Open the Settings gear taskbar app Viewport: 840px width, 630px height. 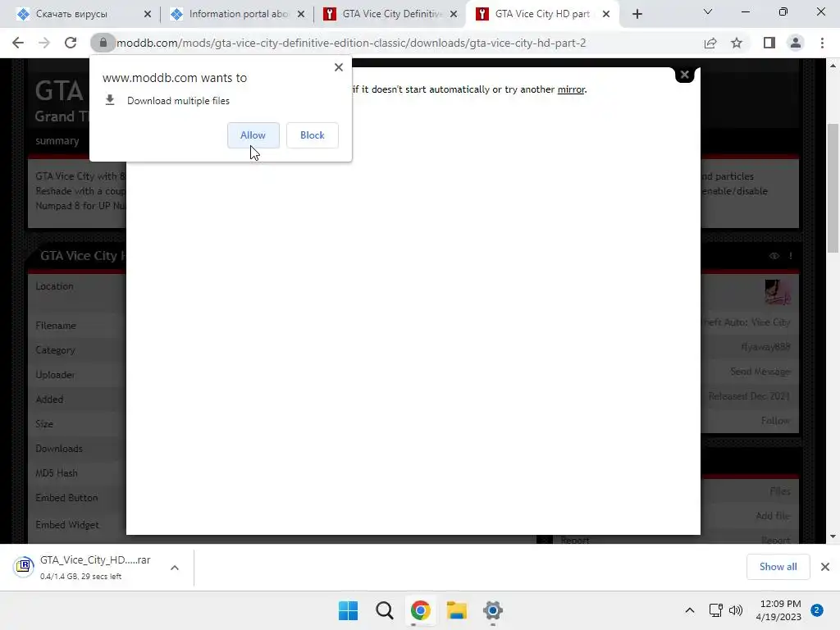point(493,610)
